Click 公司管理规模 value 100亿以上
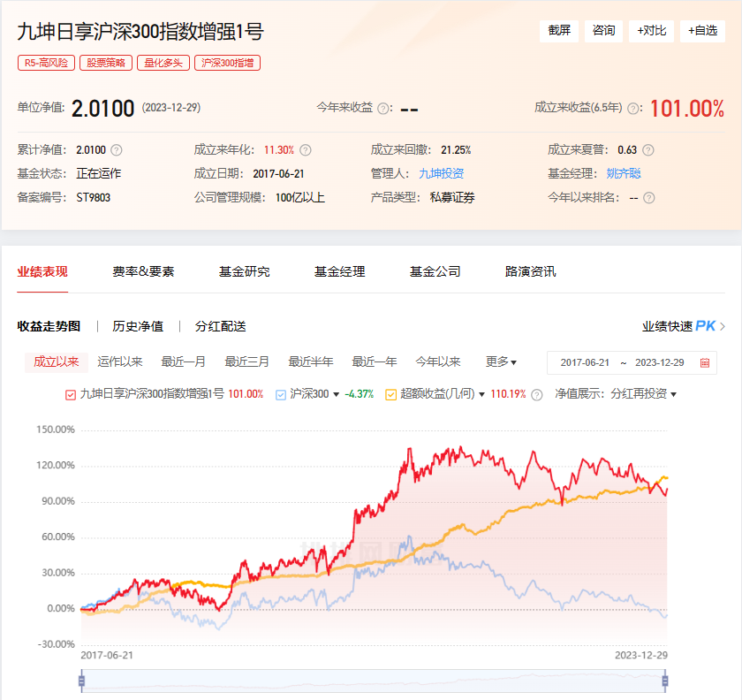This screenshot has width=742, height=700. [x=300, y=198]
